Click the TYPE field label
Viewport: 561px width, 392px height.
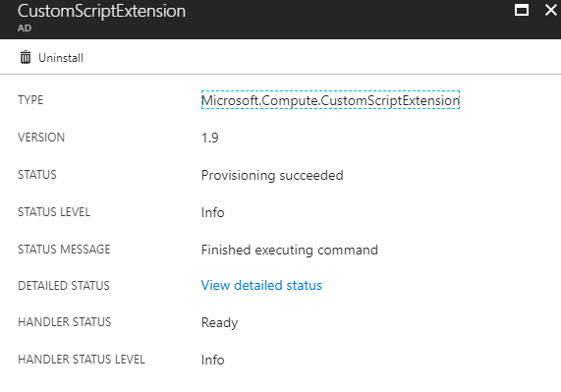pos(30,100)
